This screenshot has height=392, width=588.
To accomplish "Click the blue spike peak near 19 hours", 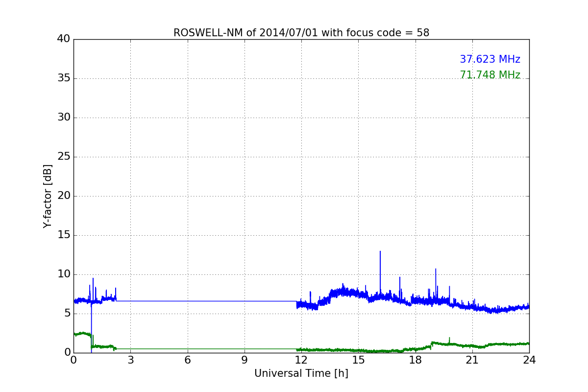I will (x=436, y=269).
